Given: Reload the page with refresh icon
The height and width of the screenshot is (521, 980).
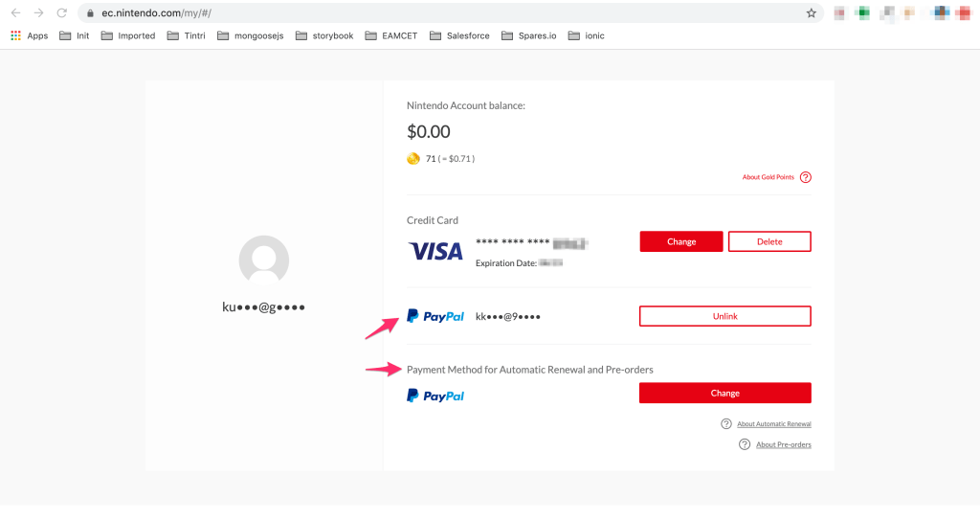Looking at the screenshot, I should [x=62, y=13].
